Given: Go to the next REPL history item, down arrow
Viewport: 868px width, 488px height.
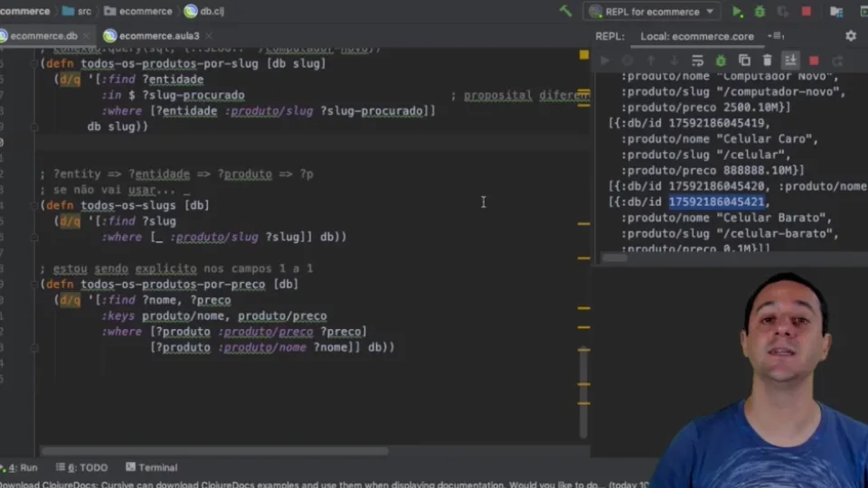Looking at the screenshot, I should click(x=674, y=61).
